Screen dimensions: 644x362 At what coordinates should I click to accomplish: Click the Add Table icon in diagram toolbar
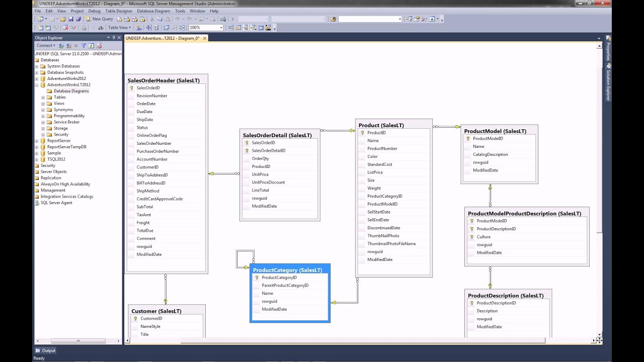[48, 28]
